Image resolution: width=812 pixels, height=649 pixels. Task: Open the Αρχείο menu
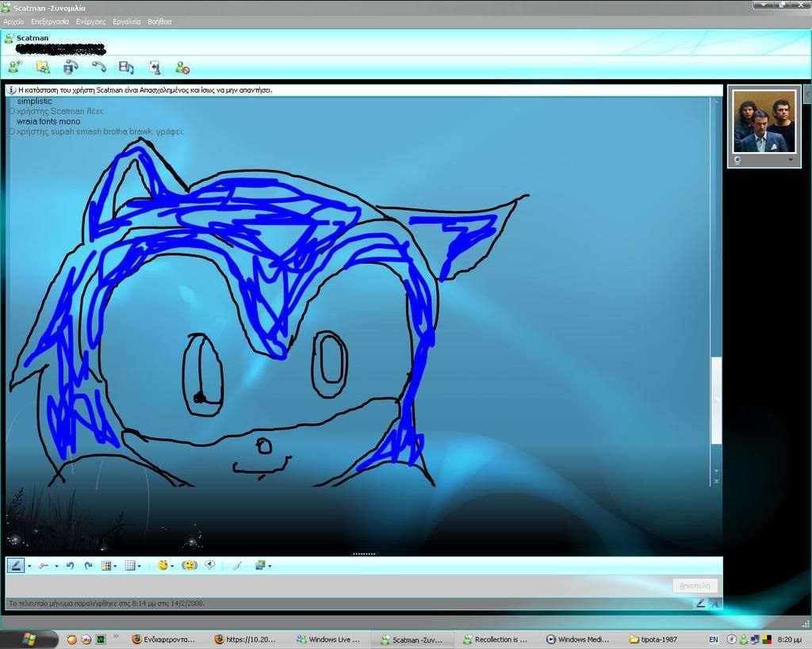[13, 21]
